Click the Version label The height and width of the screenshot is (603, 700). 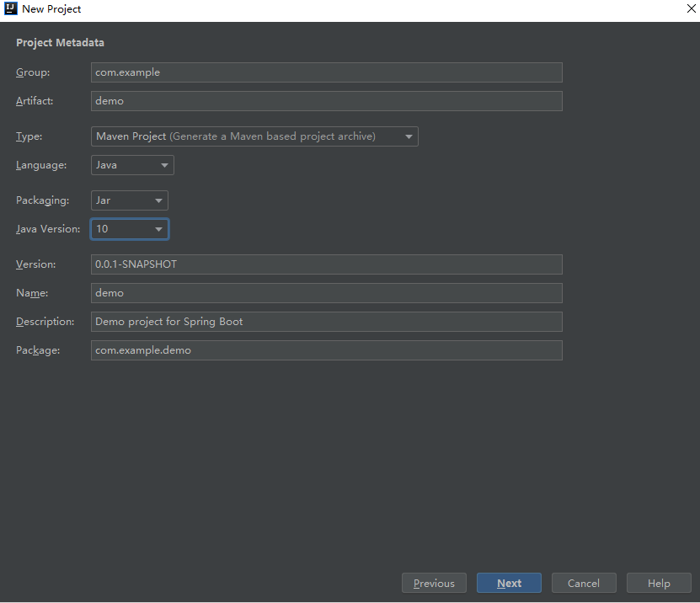[x=36, y=264]
